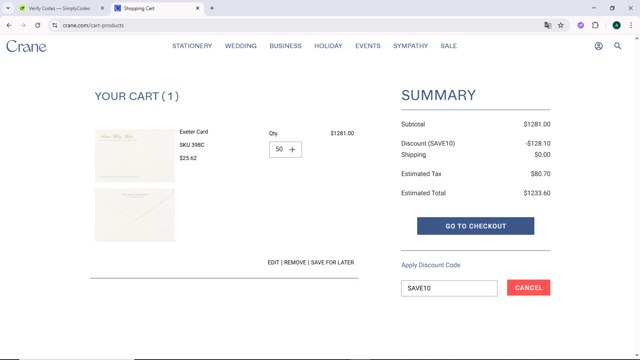Bookmark this page with star icon
The image size is (640, 360).
561,25
